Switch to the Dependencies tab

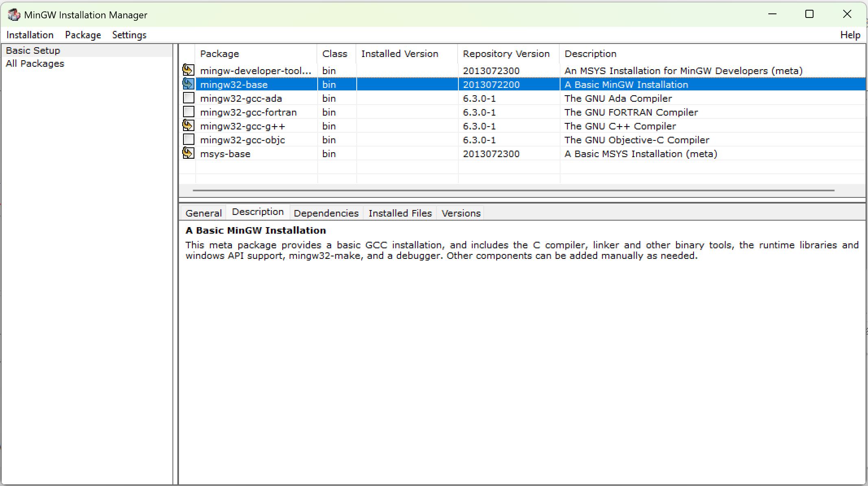326,213
